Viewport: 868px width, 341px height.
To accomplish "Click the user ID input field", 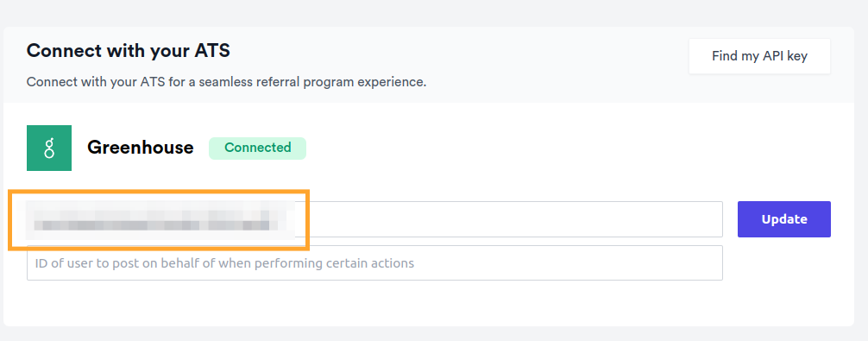I will click(374, 263).
